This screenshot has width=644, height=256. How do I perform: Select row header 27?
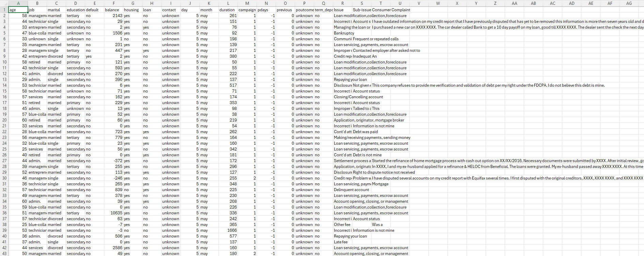(4, 161)
